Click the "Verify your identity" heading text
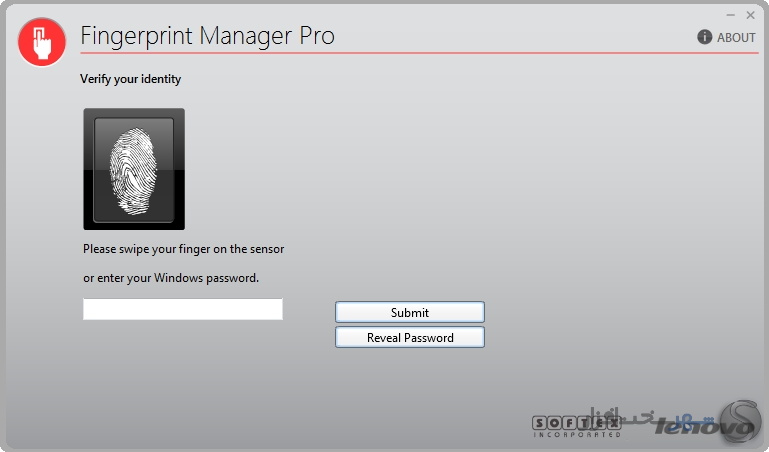Image resolution: width=769 pixels, height=452 pixels. click(x=130, y=79)
